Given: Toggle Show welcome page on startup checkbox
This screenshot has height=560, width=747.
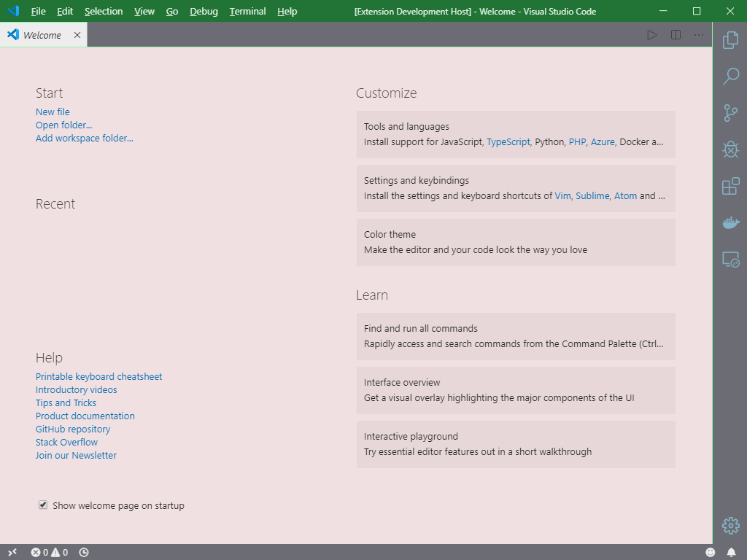Looking at the screenshot, I should point(43,505).
